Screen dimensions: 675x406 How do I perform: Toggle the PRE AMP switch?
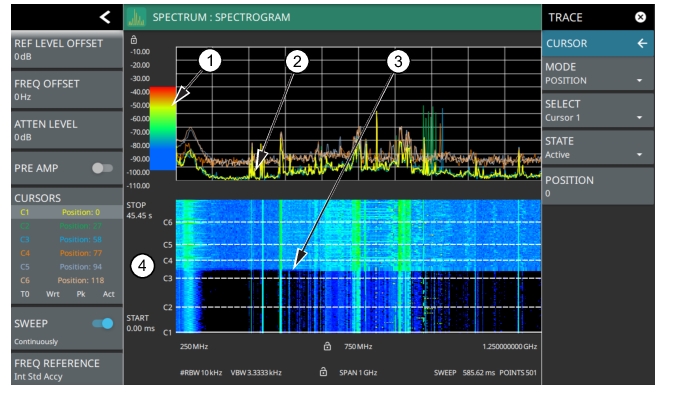pos(102,168)
